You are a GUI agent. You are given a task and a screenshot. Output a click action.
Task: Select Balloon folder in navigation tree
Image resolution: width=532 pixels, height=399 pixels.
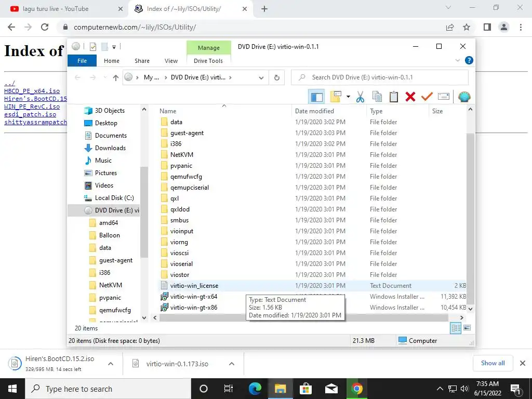click(109, 235)
